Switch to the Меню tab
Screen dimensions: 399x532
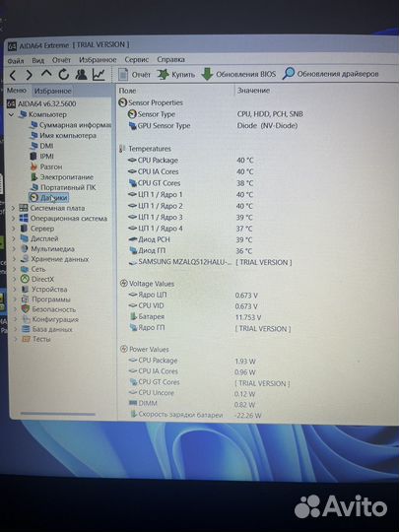[17, 91]
